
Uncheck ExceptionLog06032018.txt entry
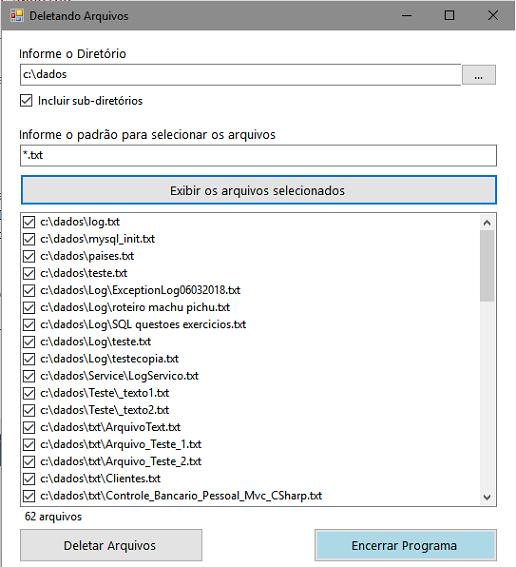[x=29, y=290]
